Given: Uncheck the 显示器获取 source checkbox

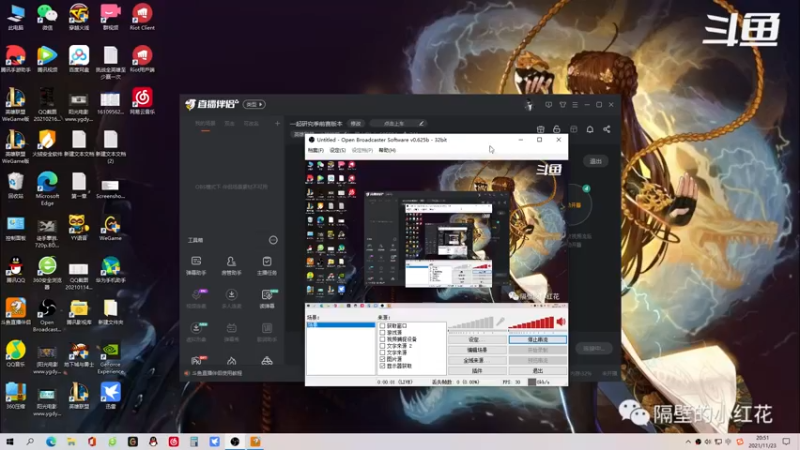Looking at the screenshot, I should click(x=382, y=366).
